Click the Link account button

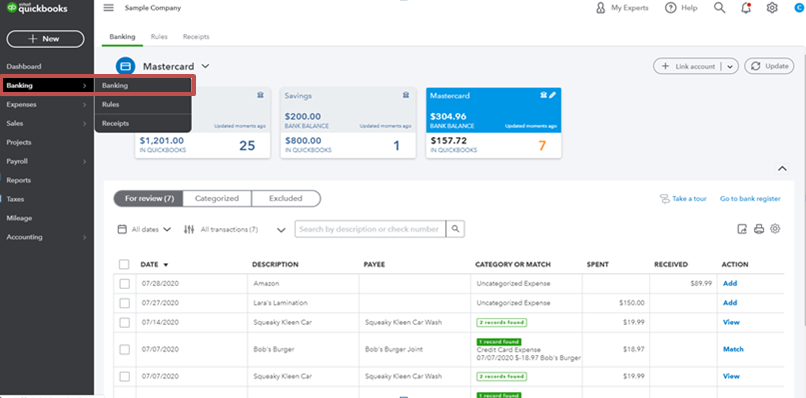point(688,66)
